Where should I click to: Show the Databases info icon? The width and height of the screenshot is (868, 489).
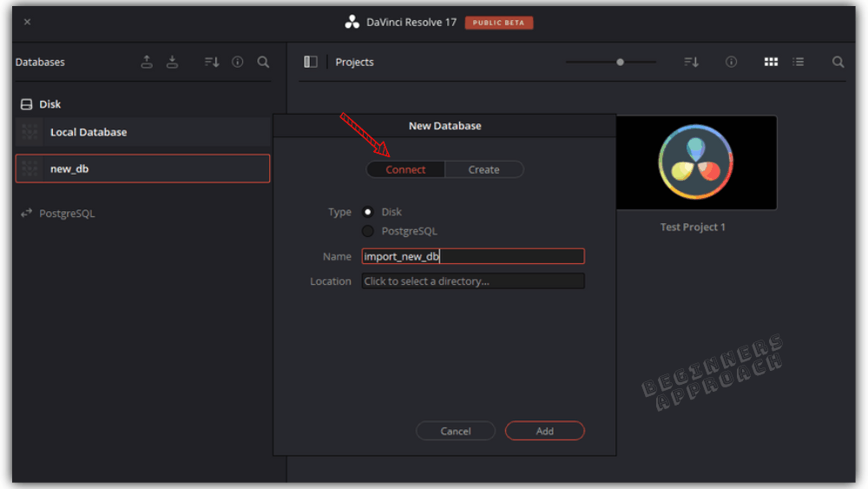(238, 62)
